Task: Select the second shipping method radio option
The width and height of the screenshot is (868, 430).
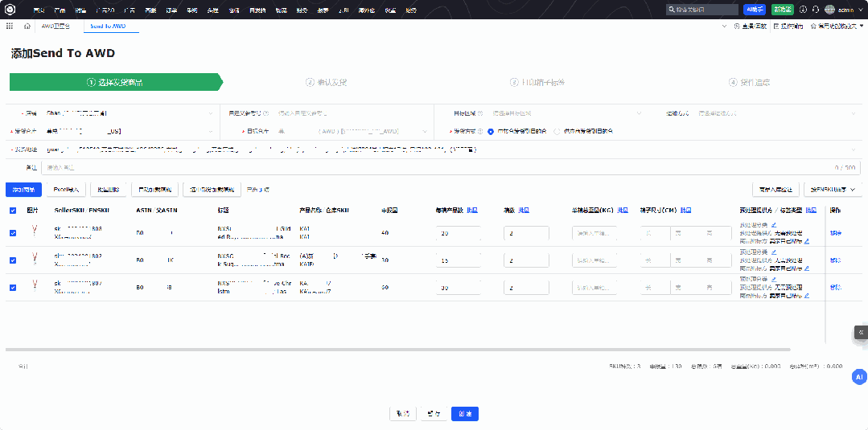Action: point(557,131)
